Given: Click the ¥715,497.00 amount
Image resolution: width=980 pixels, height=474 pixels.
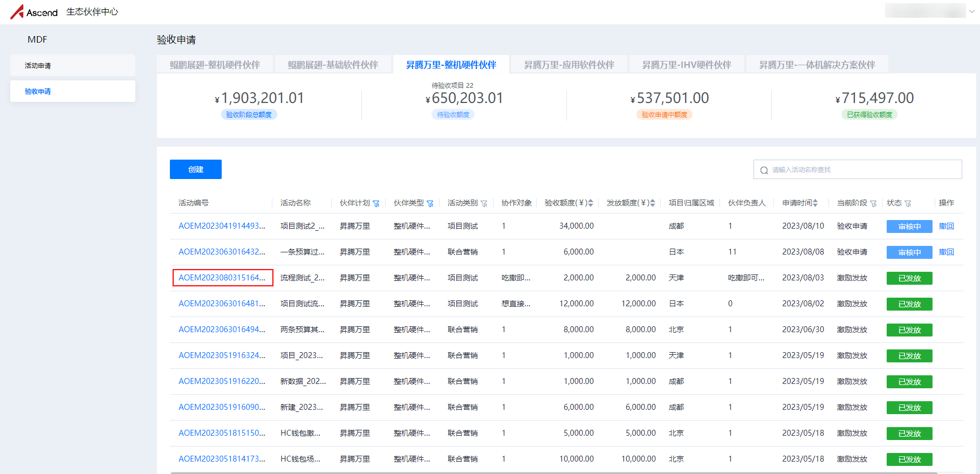Looking at the screenshot, I should tap(874, 98).
